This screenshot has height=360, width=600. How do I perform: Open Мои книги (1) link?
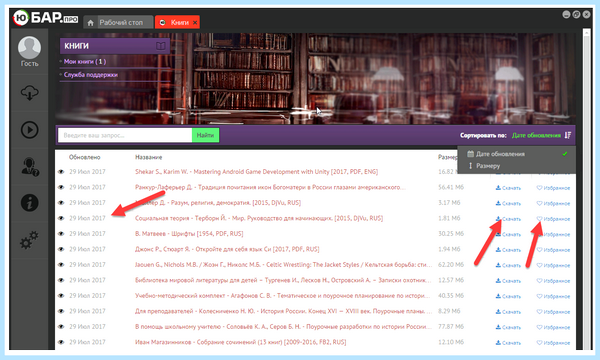[x=85, y=62]
